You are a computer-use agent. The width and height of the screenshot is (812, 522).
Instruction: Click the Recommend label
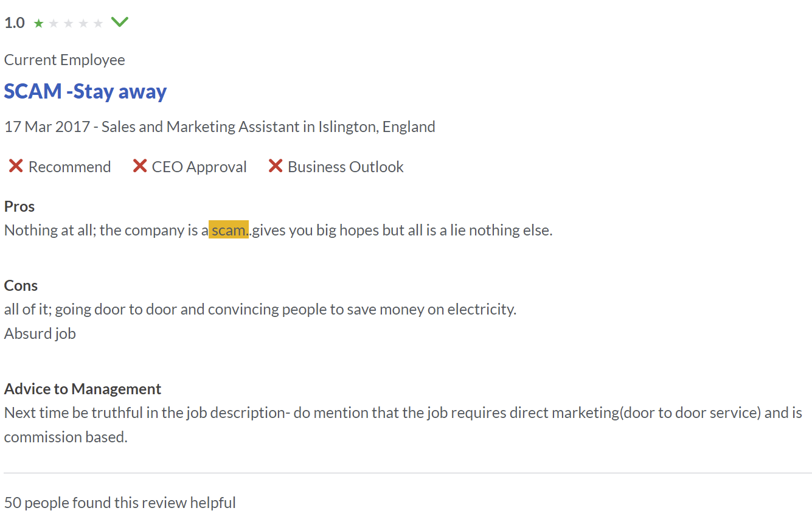click(70, 167)
